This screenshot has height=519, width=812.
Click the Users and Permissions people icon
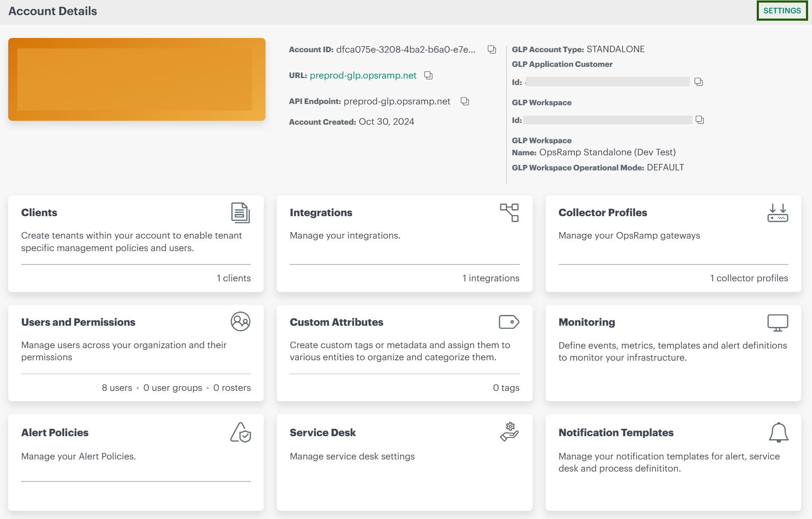(240, 322)
